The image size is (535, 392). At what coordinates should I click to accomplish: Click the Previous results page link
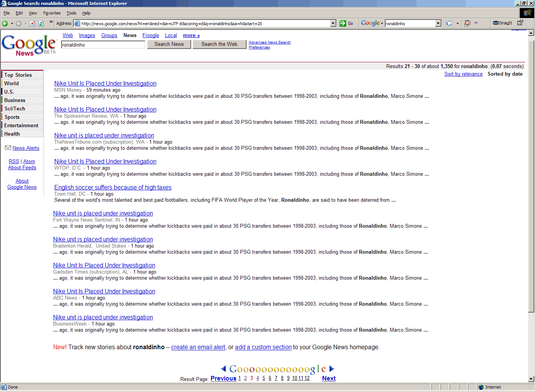(x=223, y=378)
